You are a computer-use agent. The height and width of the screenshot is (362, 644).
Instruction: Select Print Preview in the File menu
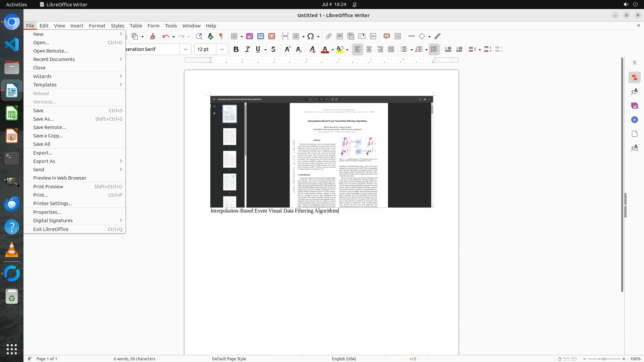pos(48,187)
